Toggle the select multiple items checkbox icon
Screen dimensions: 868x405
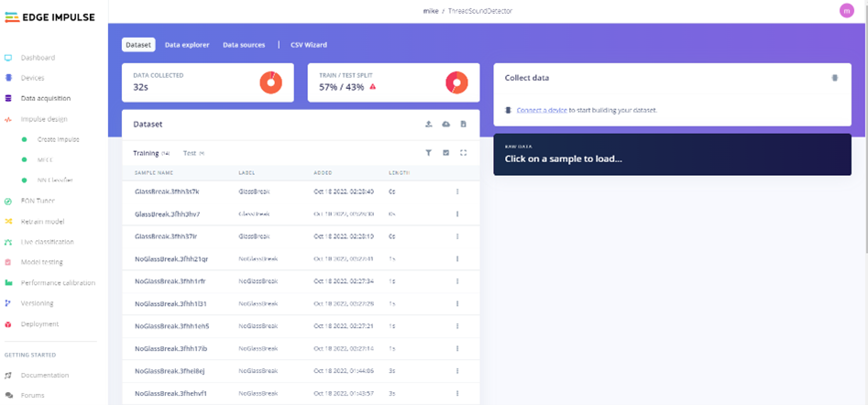coord(445,153)
